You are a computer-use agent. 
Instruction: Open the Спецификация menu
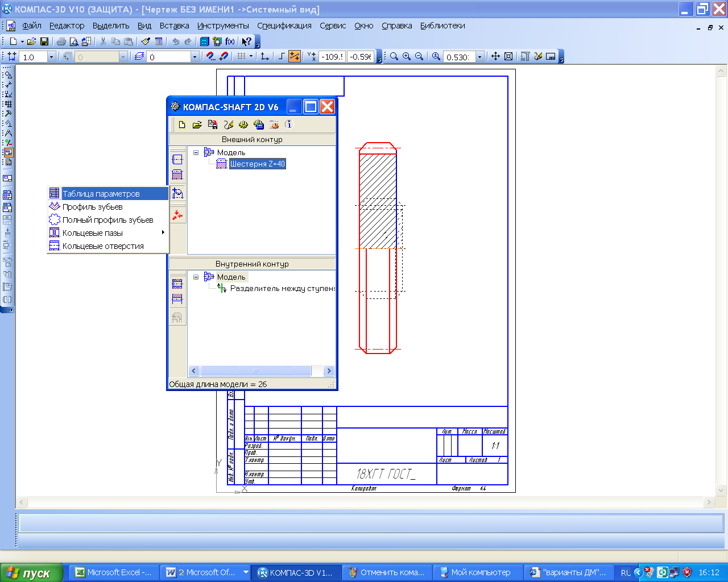click(x=284, y=26)
